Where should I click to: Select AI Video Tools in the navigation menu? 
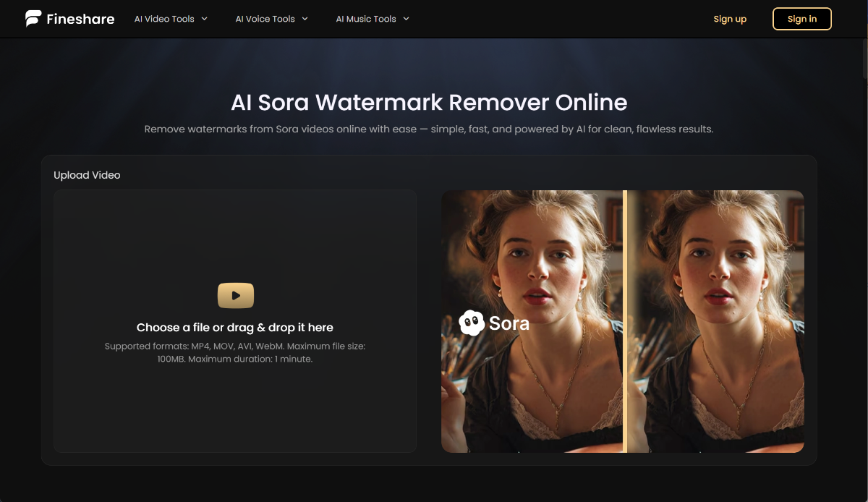click(166, 19)
